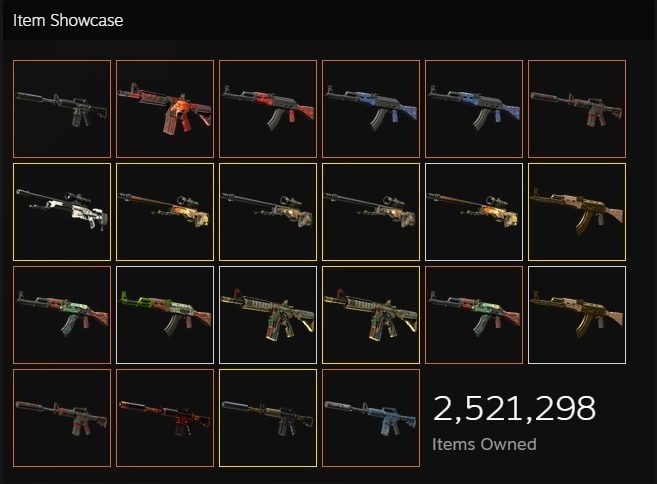This screenshot has height=484, width=657.
Task: Select the gold AK-47 with white border
Action: pos(577,315)
